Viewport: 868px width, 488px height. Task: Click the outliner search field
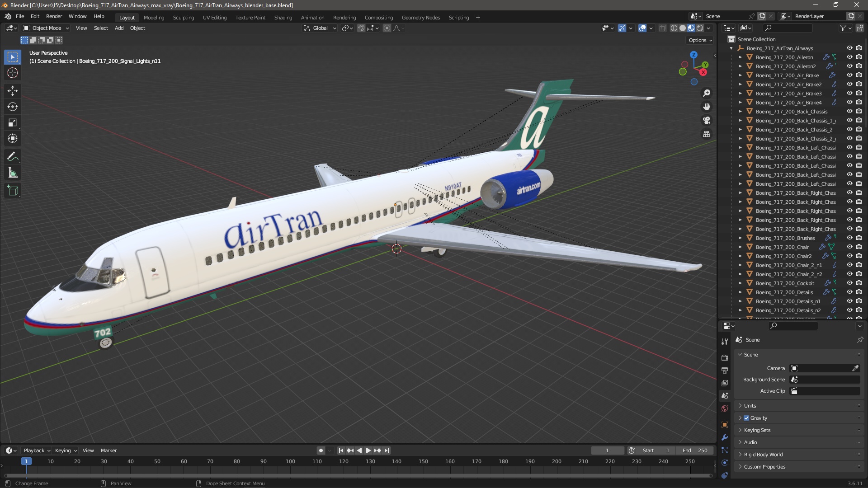pos(787,28)
